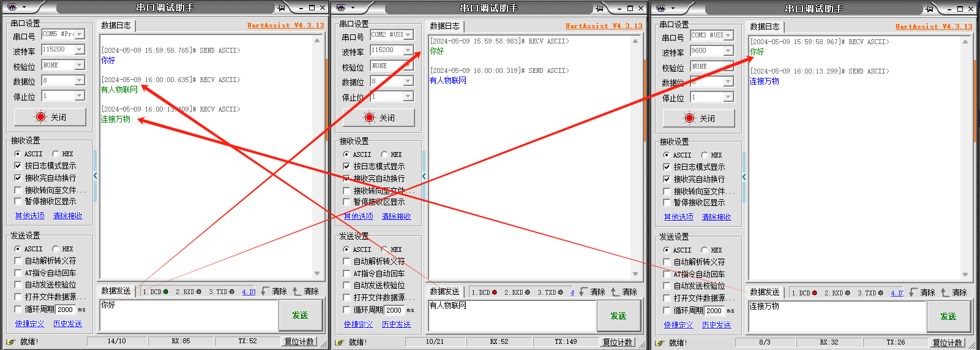Viewport: 980px width, 350px height.
Task: Open 历史发送 link in COM3 window
Action: click(x=717, y=325)
